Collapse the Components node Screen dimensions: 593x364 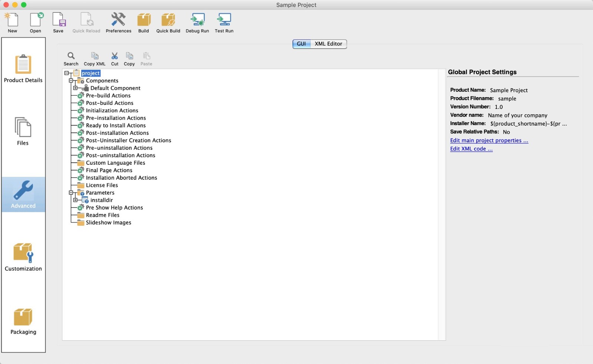point(71,80)
